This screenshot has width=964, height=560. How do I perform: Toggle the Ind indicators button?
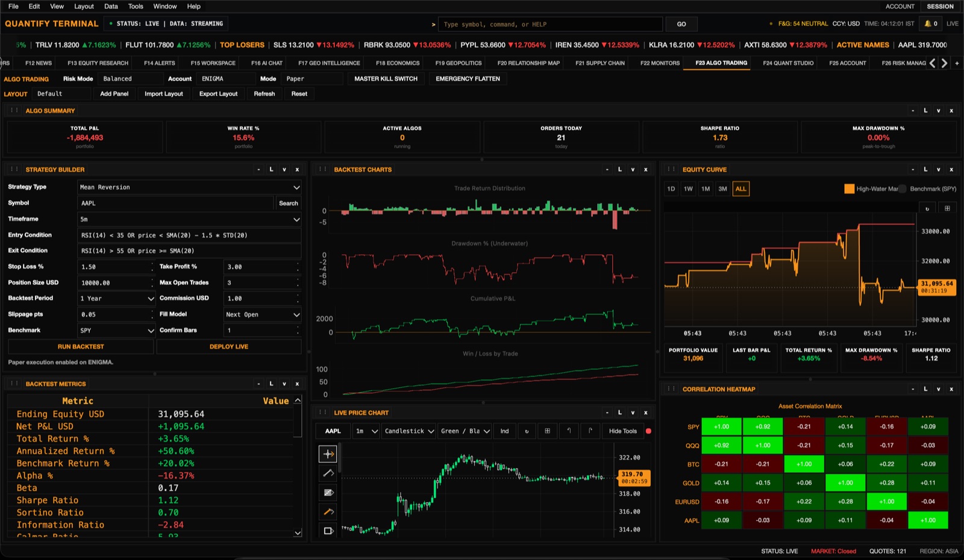(504, 431)
